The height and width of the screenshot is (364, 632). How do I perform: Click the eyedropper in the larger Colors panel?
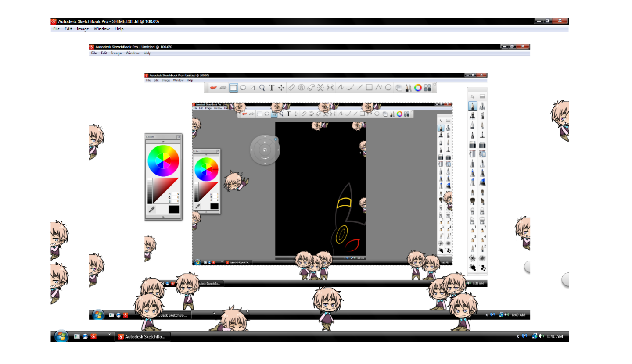(x=152, y=210)
